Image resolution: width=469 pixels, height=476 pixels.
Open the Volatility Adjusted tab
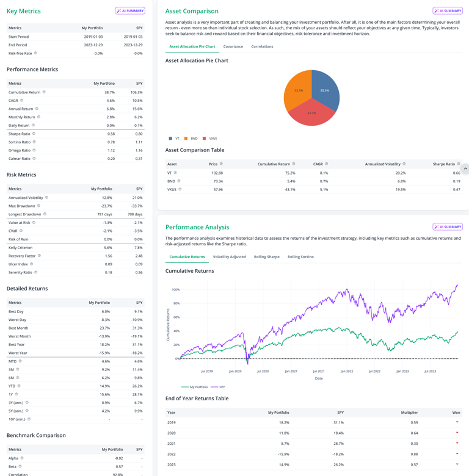coord(229,257)
